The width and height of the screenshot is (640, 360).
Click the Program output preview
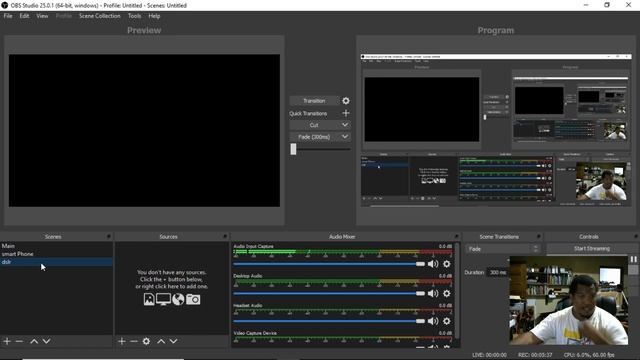coord(496,130)
